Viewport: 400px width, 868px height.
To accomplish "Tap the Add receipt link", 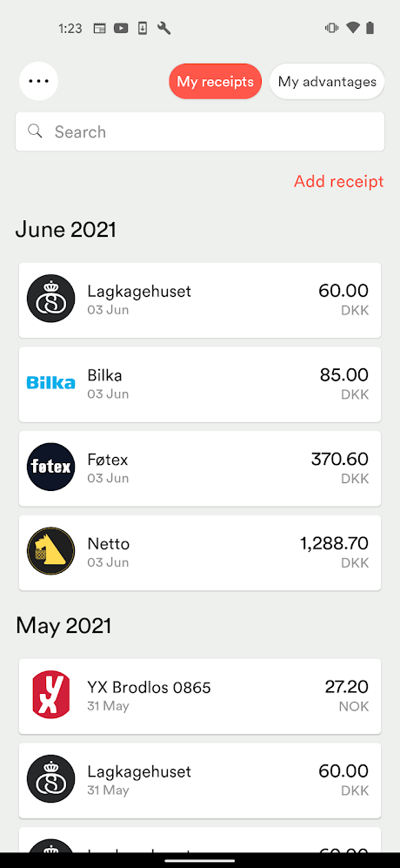I will pyautogui.click(x=338, y=182).
